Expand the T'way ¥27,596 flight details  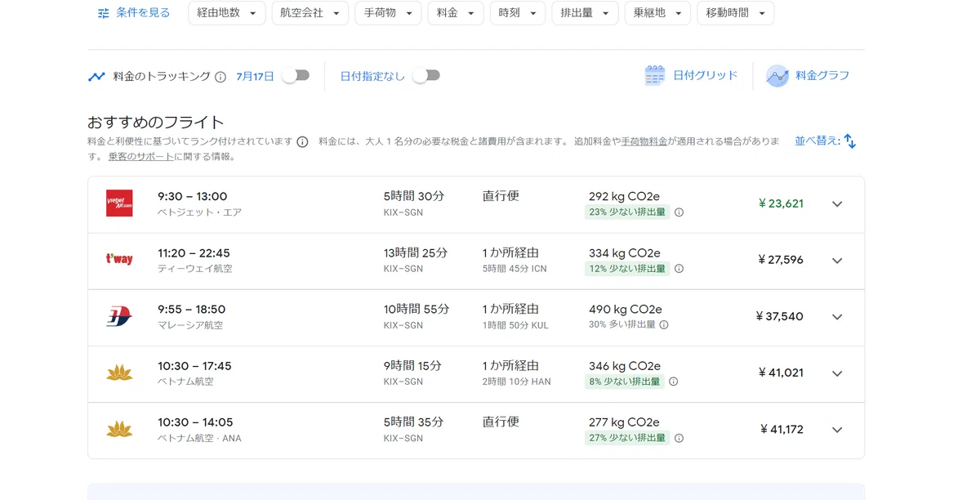coord(837,261)
